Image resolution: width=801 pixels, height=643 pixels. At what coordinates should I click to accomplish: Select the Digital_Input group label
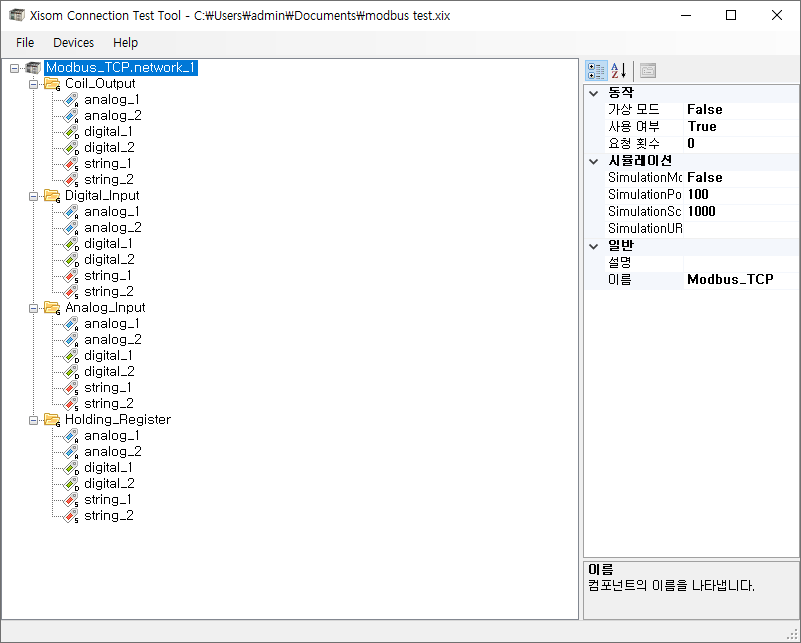pyautogui.click(x=102, y=196)
